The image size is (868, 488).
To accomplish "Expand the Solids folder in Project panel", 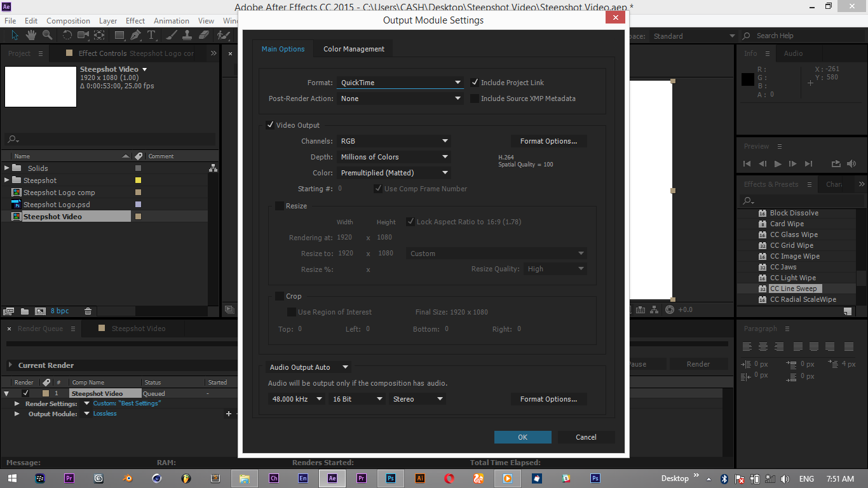I will point(7,168).
